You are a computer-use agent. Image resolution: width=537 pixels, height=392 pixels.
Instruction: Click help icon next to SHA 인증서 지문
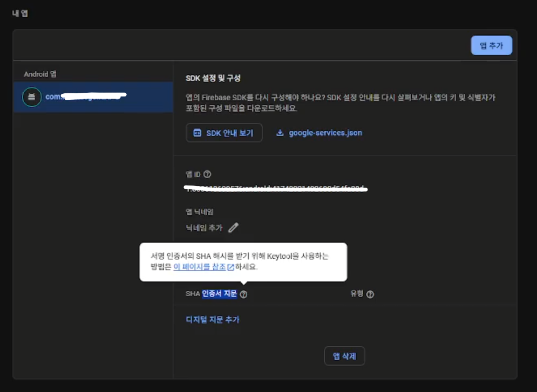[x=243, y=294]
